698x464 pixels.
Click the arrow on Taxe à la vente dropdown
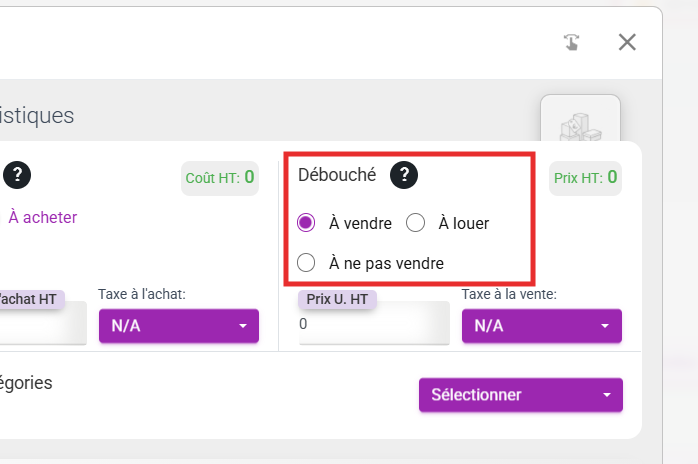(605, 326)
